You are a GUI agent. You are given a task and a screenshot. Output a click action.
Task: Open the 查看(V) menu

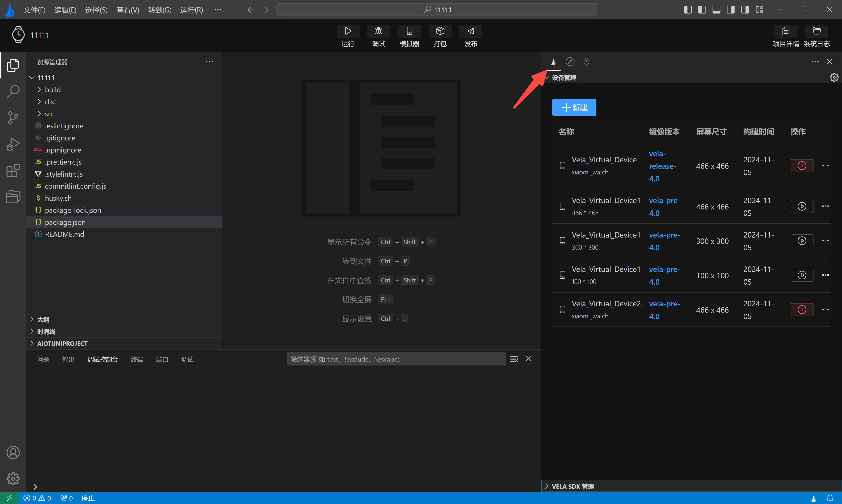click(x=127, y=10)
